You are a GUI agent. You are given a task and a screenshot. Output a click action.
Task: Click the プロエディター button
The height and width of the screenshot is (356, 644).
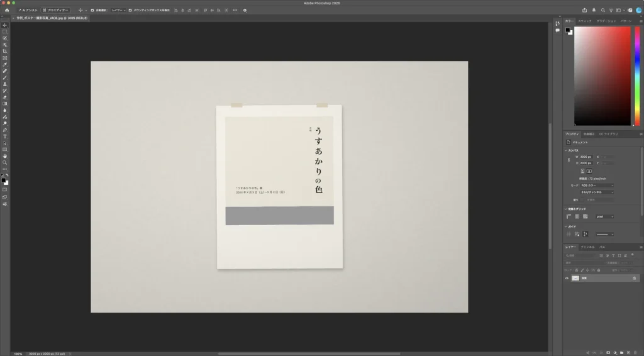55,10
